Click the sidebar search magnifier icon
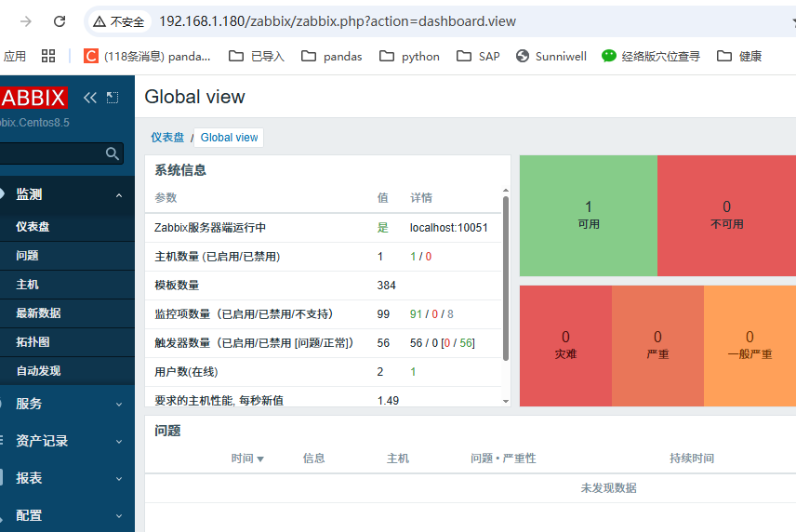 click(x=113, y=153)
